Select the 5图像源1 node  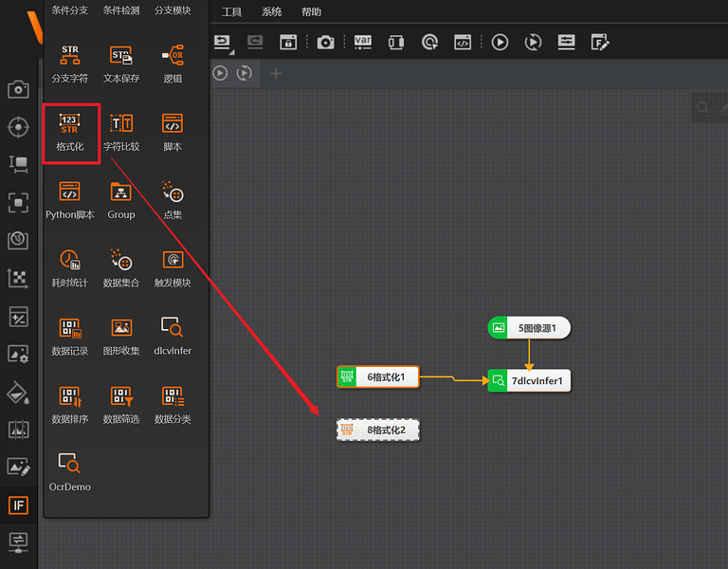[529, 328]
